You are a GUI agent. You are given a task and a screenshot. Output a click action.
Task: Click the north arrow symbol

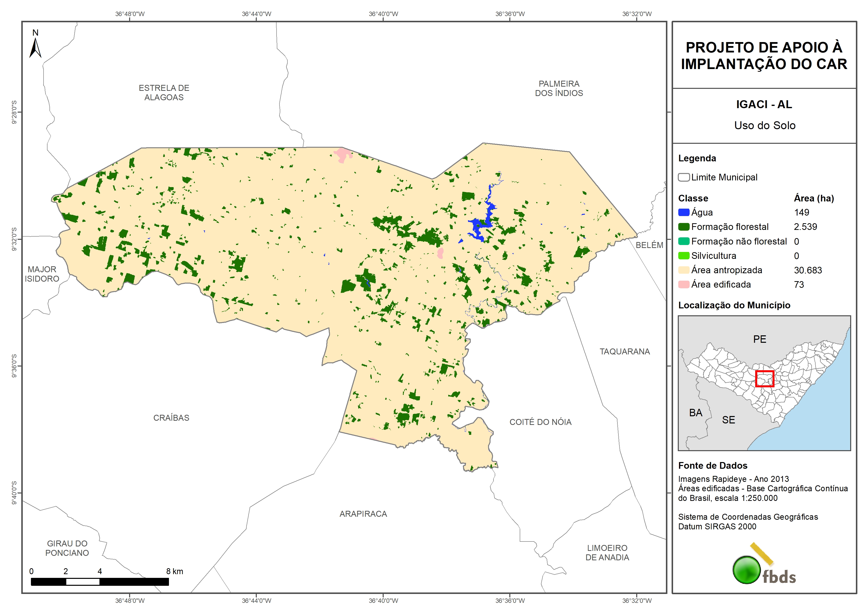[35, 48]
